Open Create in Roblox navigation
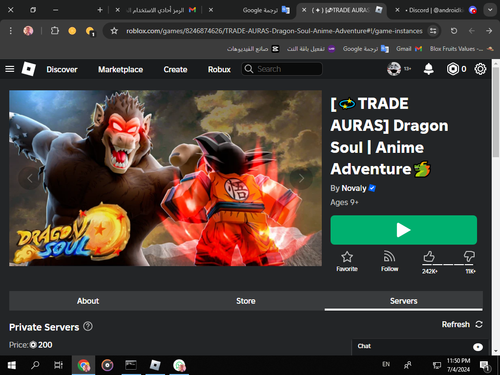 point(175,69)
